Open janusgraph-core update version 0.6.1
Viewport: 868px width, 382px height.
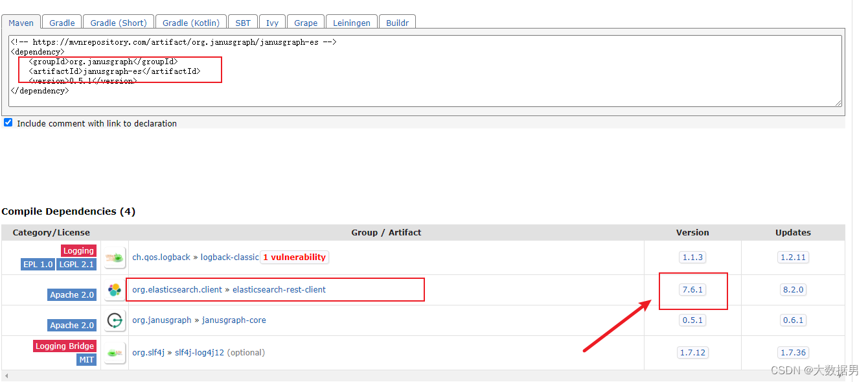pos(793,320)
